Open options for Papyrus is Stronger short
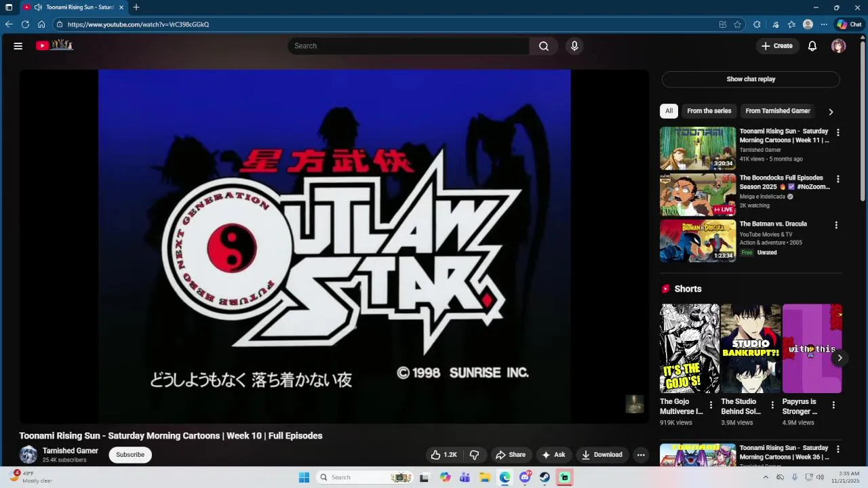Image resolution: width=868 pixels, height=488 pixels. (833, 405)
